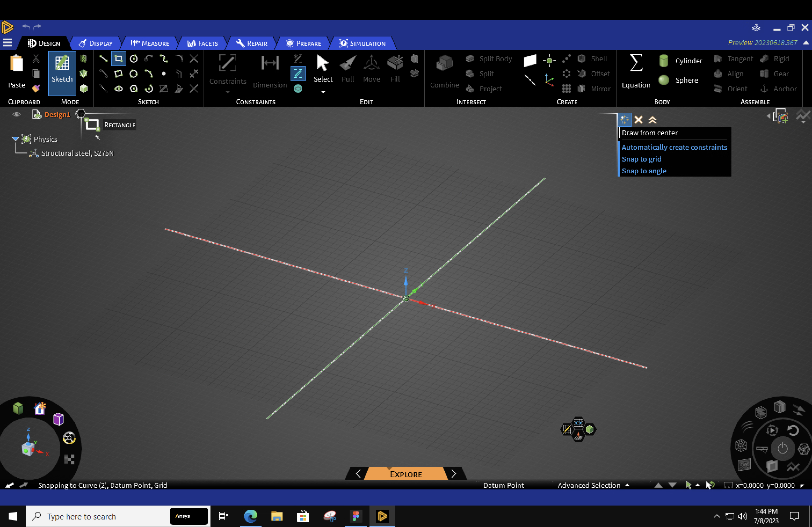Viewport: 812px width, 527px height.
Task: Open the Repair tab
Action: 252,43
